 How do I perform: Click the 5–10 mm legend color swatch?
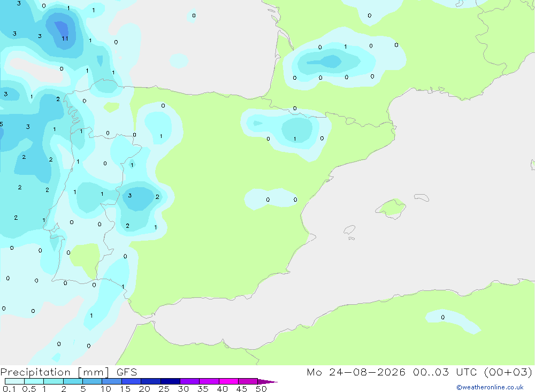coord(93,381)
